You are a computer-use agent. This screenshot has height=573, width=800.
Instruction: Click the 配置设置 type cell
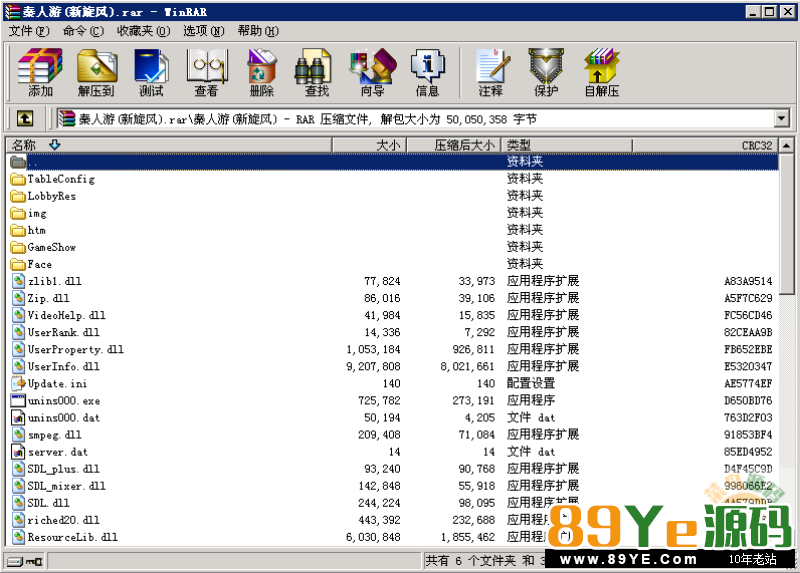[531, 383]
